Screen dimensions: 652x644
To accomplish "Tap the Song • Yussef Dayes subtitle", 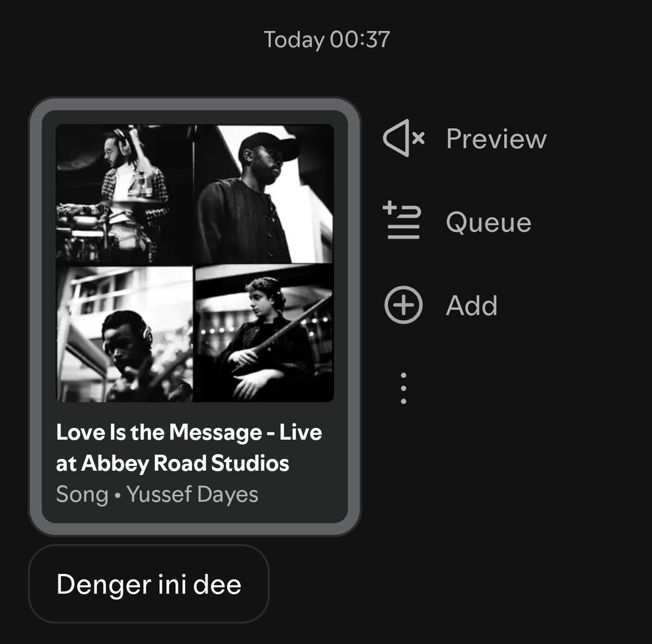I will (157, 495).
